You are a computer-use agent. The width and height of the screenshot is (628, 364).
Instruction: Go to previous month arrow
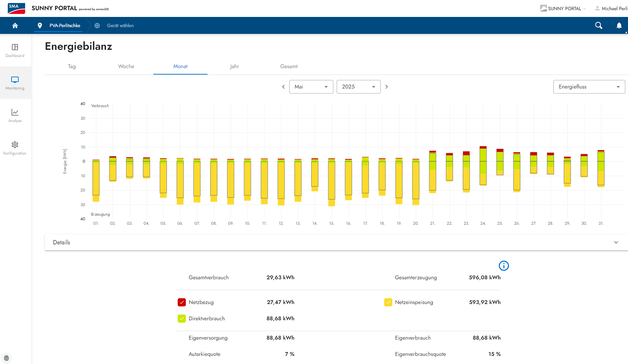283,87
